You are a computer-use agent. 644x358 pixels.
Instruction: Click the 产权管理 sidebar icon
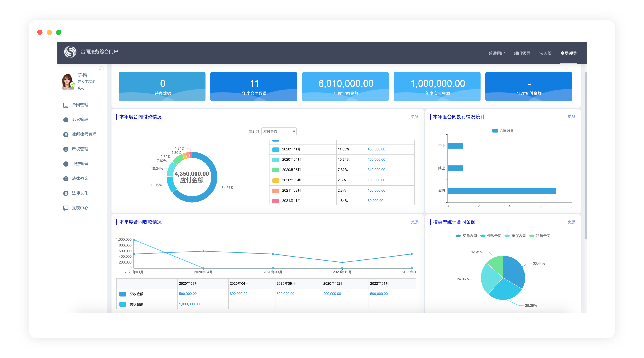pyautogui.click(x=66, y=149)
